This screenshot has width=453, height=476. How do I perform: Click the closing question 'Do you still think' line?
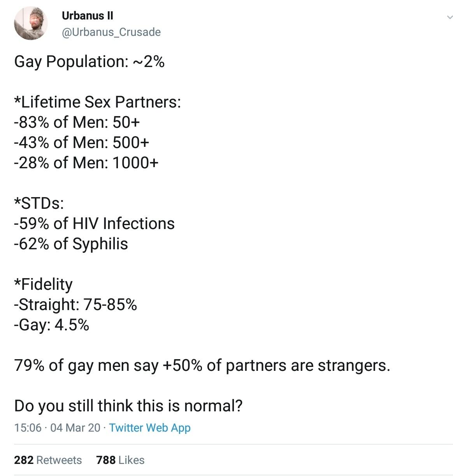click(128, 406)
